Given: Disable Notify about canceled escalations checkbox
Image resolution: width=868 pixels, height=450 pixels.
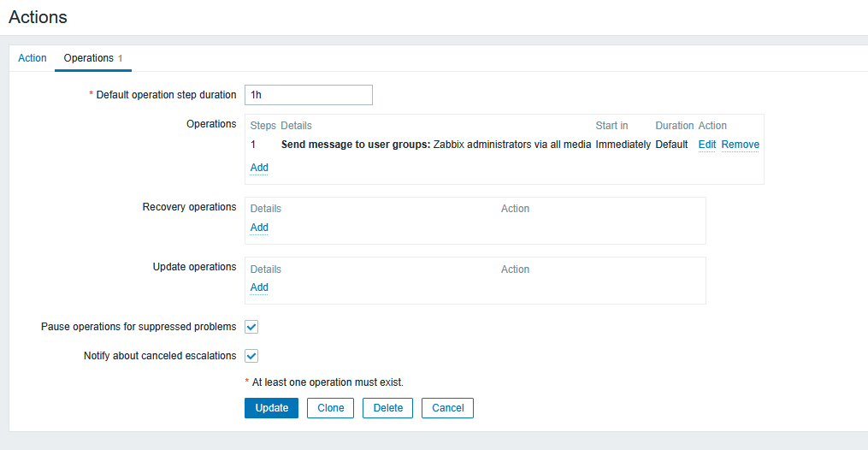Looking at the screenshot, I should (251, 356).
